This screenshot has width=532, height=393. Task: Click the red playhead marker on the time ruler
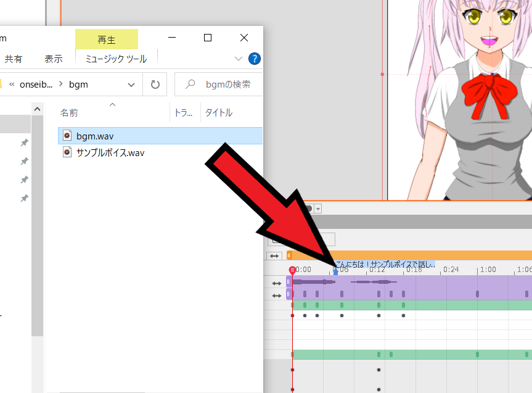[292, 269]
